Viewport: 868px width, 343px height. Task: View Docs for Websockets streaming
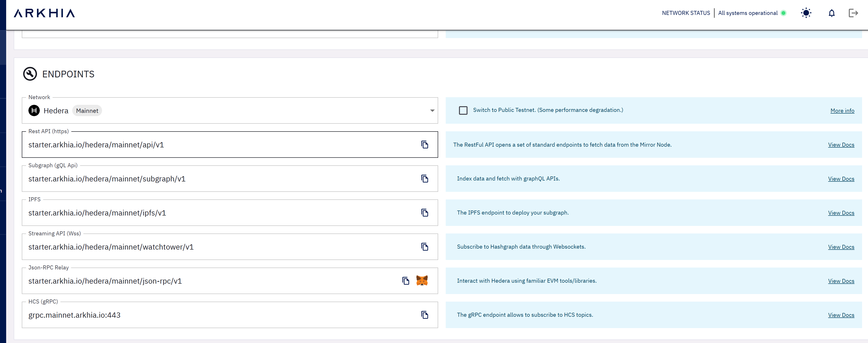click(841, 247)
